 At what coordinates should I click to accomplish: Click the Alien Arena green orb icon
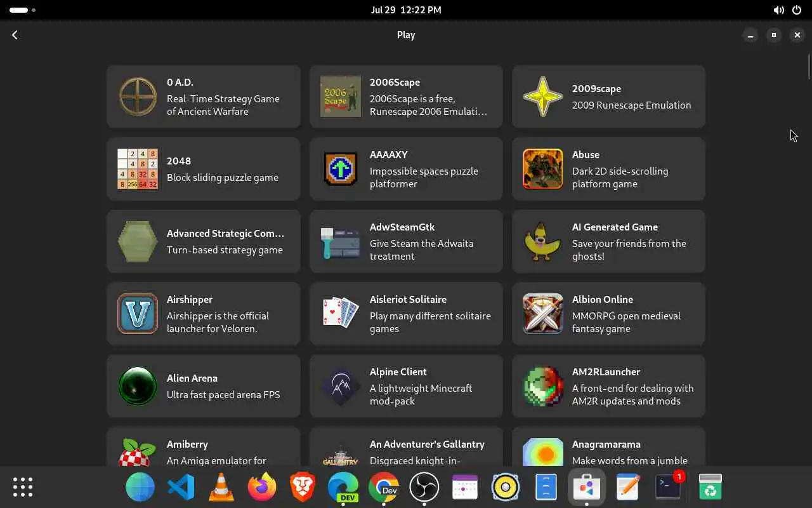click(138, 386)
